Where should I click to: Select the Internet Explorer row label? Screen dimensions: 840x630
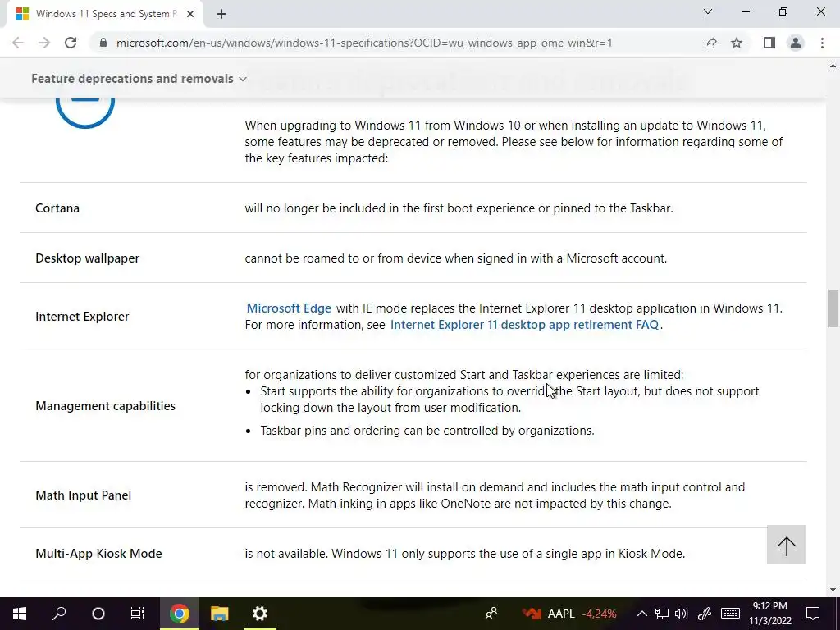coord(82,317)
